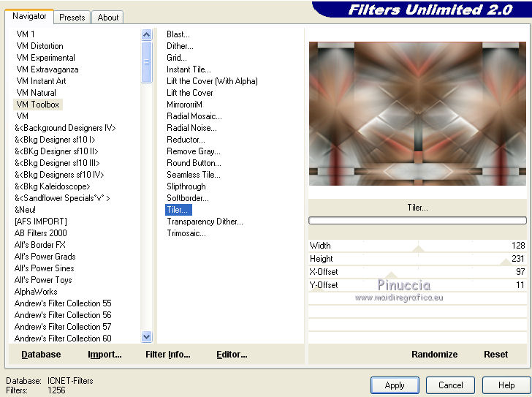Select Andrew's Filter Collection 55
Screen dimensions: 532x397
click(x=63, y=303)
